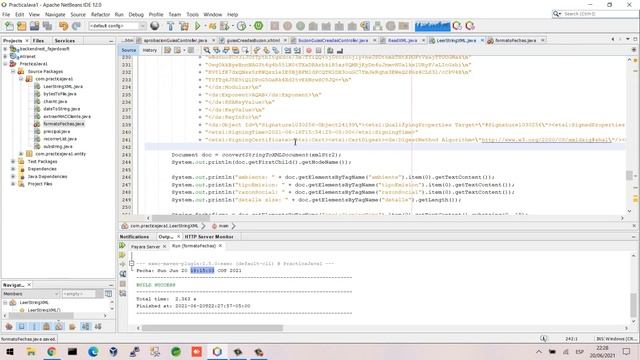The image size is (640, 360).
Task: Expand the backendrest project node
Action: coord(5,49)
